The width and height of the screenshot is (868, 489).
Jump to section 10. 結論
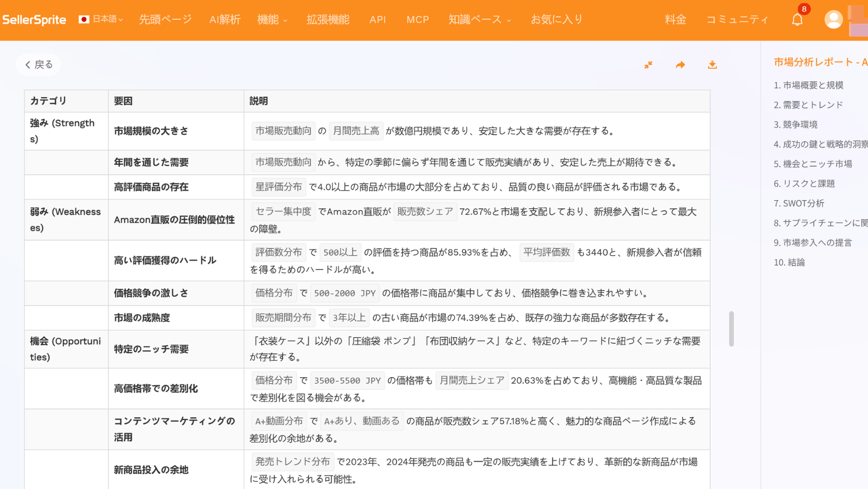pyautogui.click(x=789, y=263)
